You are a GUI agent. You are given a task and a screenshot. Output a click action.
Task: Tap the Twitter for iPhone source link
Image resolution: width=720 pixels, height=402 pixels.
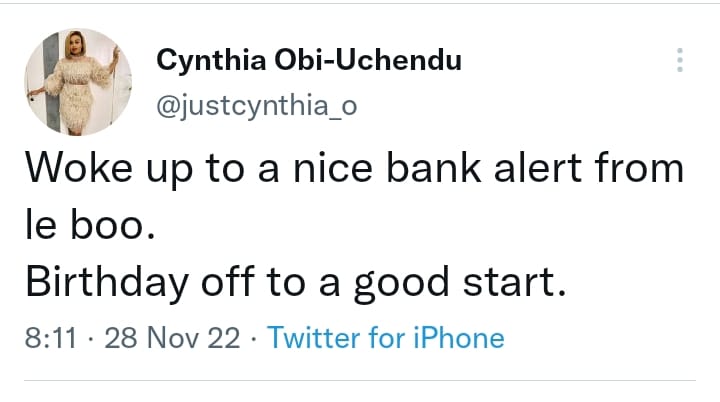pyautogui.click(x=385, y=338)
